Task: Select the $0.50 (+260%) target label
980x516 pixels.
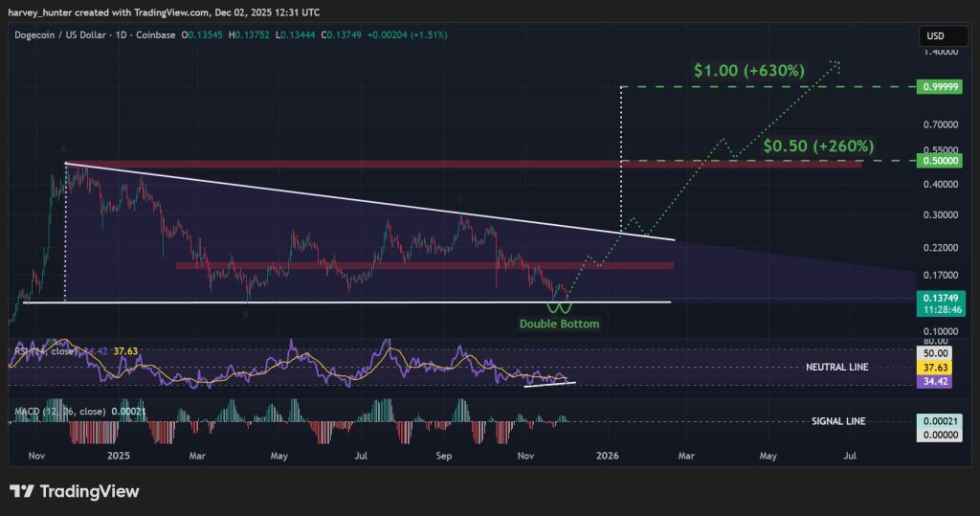Action: point(818,146)
